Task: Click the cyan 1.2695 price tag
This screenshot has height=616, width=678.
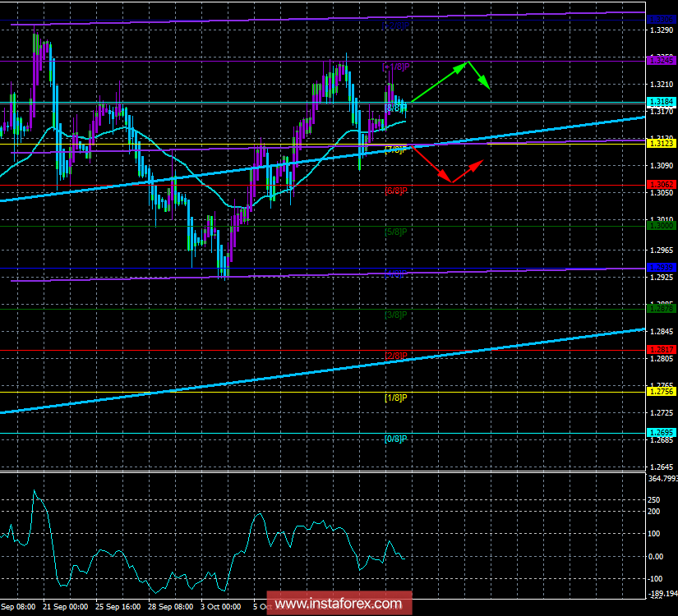Action: click(x=661, y=433)
